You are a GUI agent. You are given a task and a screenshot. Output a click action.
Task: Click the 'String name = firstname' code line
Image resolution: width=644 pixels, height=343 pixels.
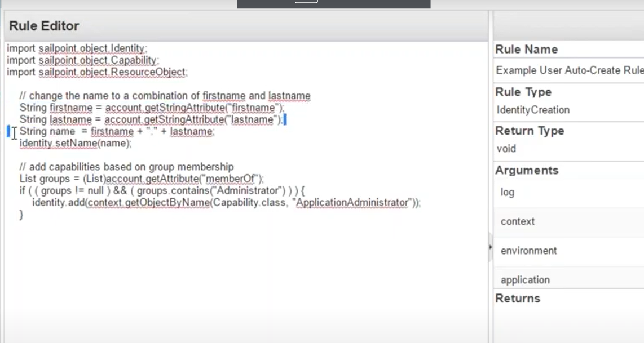[x=117, y=132]
